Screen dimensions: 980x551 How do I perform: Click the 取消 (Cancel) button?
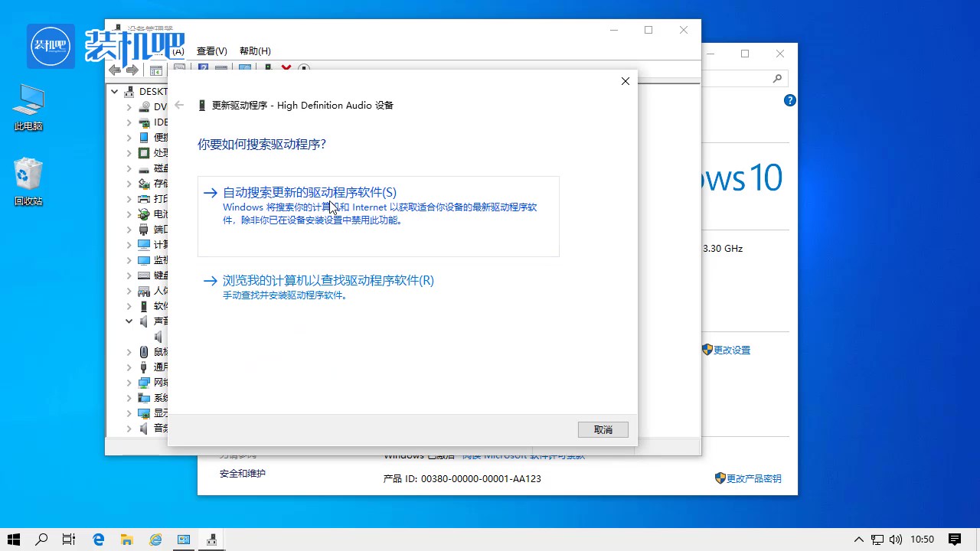[x=603, y=429]
